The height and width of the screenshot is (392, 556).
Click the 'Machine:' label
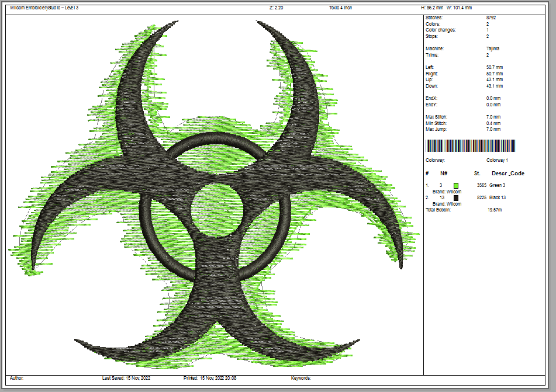point(434,48)
